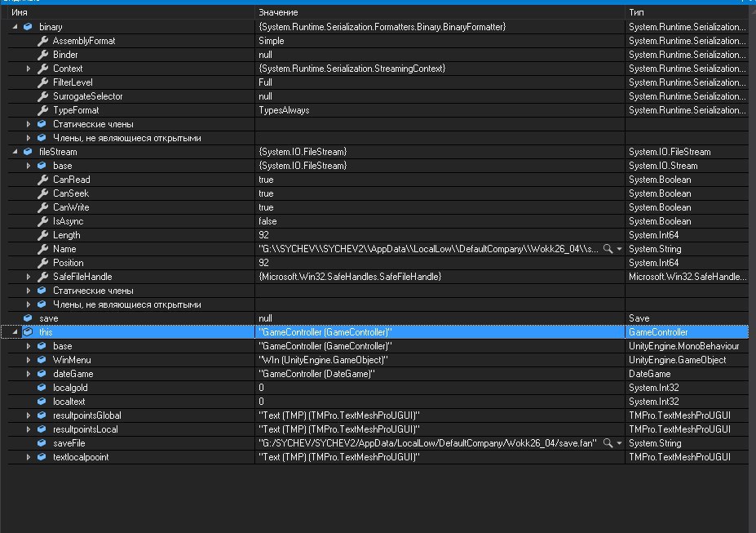This screenshot has height=533, width=756.
Task: Expand base under fileStream
Action: pos(29,166)
